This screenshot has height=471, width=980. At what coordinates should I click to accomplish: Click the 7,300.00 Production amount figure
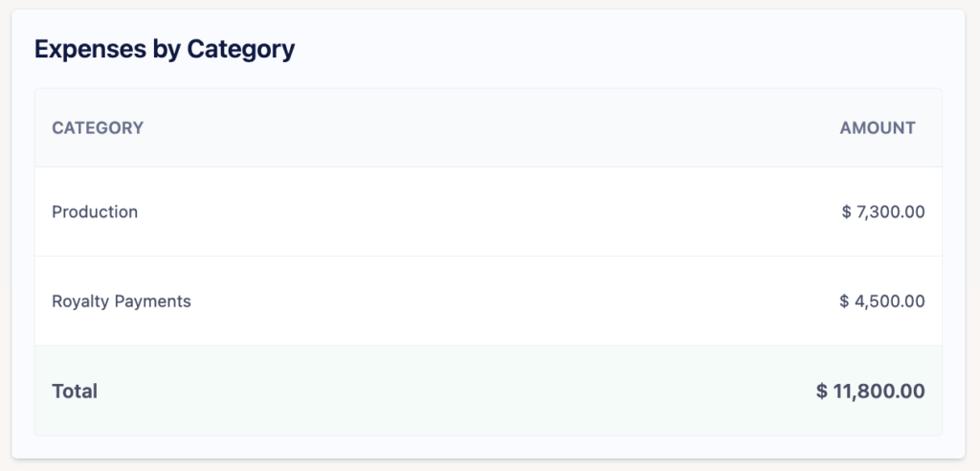click(x=890, y=212)
